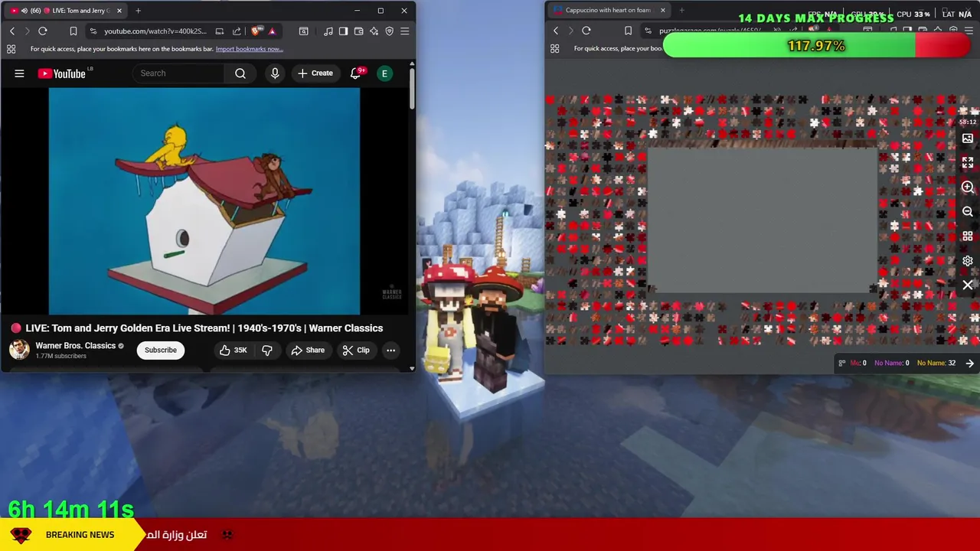Bookmark the YouTube page

click(x=73, y=31)
